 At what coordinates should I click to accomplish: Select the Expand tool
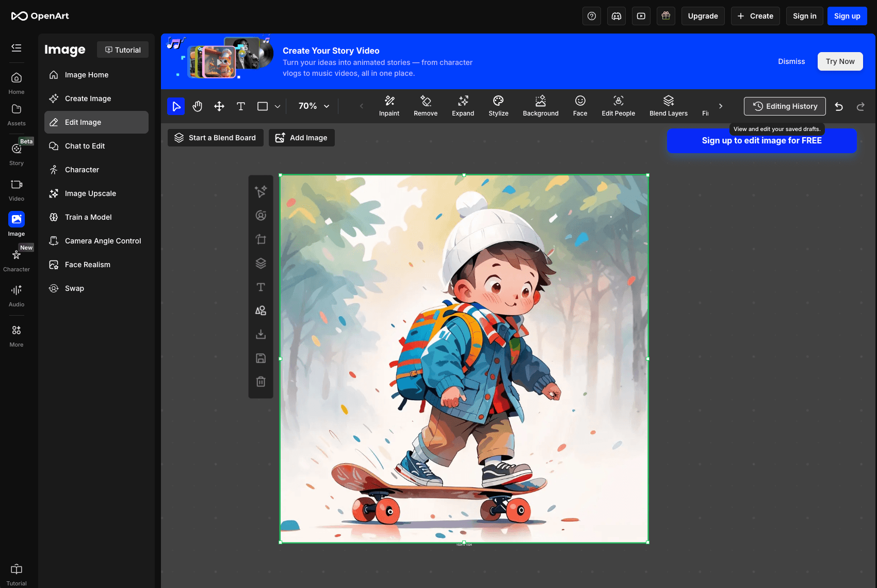[463, 106]
